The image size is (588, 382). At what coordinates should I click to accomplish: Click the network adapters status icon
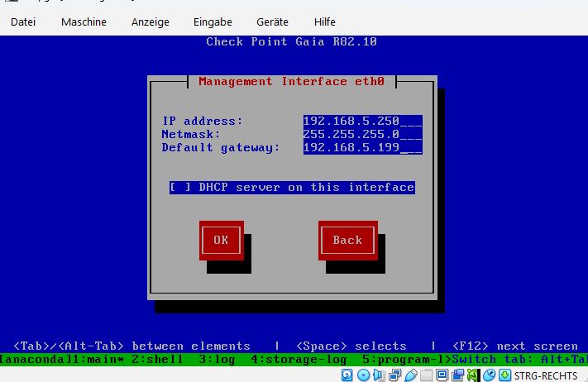click(x=394, y=375)
